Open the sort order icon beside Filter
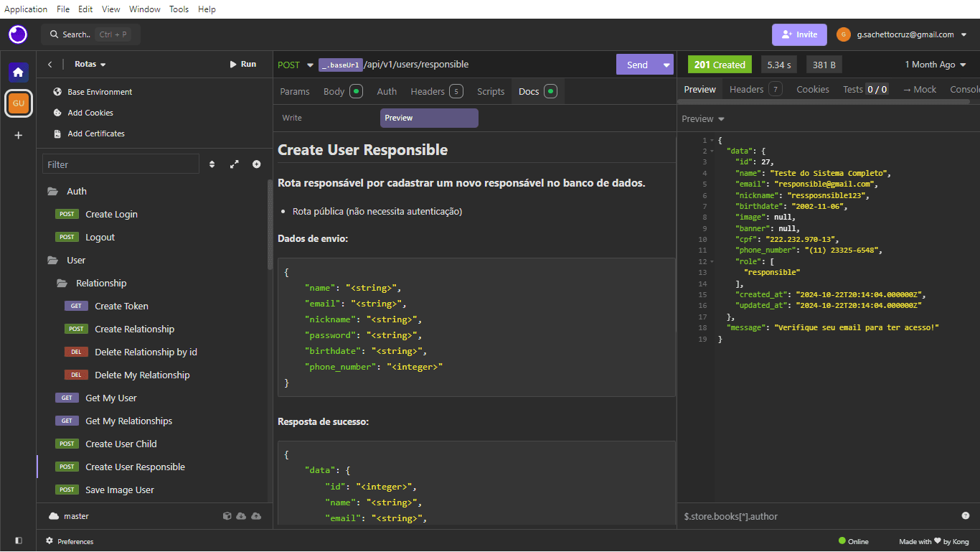Image resolution: width=980 pixels, height=552 pixels. tap(212, 164)
